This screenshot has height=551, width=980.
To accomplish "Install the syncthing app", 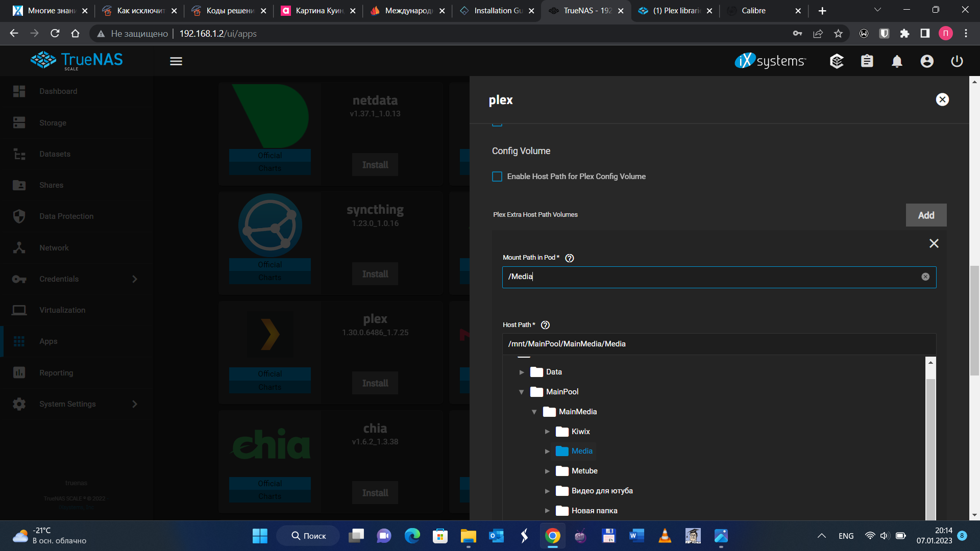I will (375, 274).
